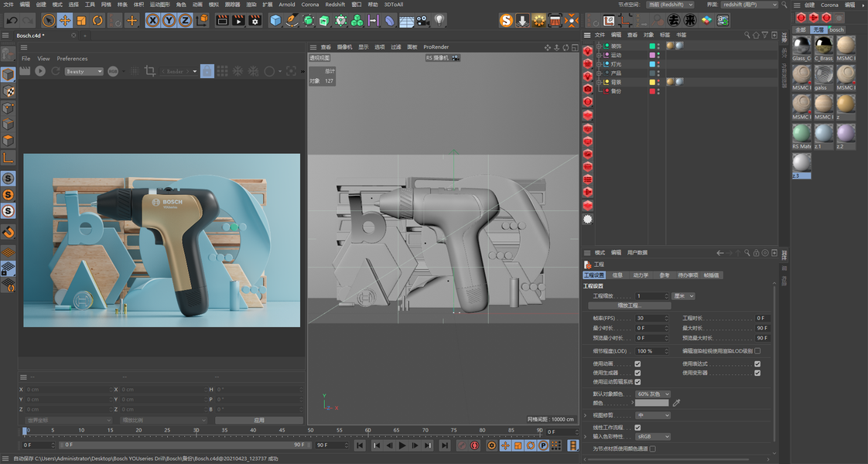
Task: Click the Object Manager filter funnel icon
Action: click(764, 35)
